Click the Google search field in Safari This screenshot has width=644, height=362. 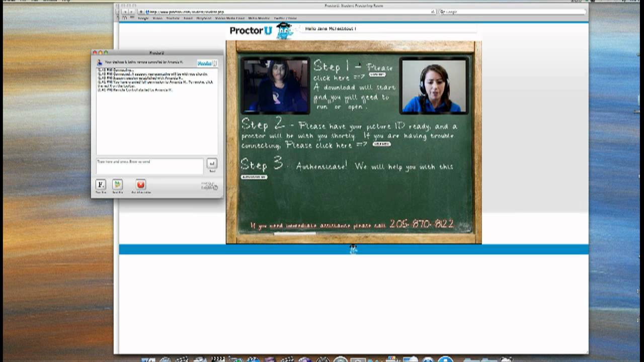tap(512, 12)
